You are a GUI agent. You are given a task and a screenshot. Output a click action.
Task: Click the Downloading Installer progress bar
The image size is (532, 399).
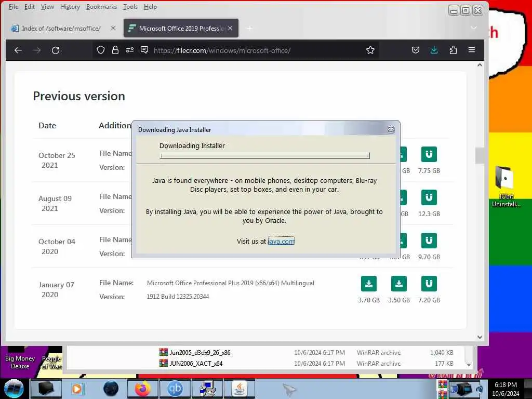(264, 156)
